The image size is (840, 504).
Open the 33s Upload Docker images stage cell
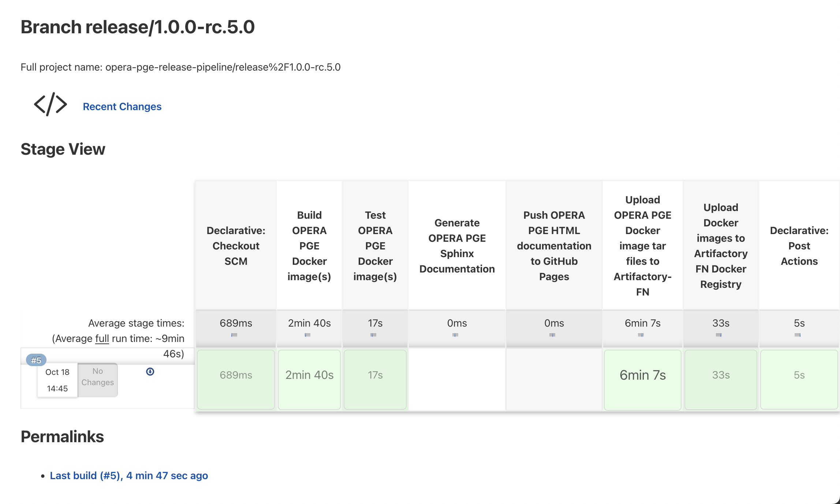(721, 379)
